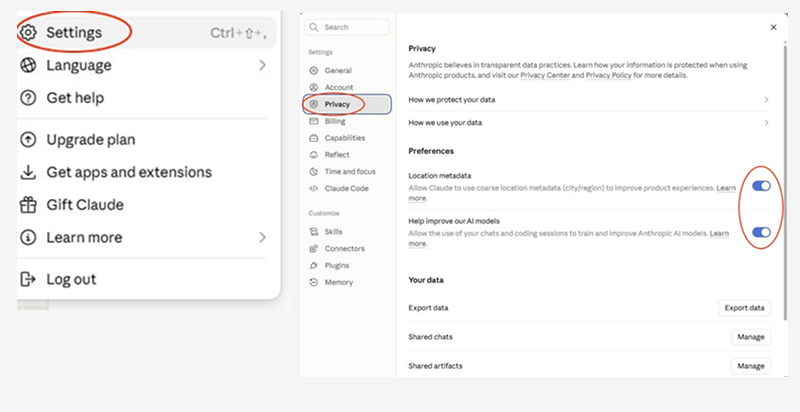Image resolution: width=800 pixels, height=412 pixels.
Task: Close the settings dialog with the X
Action: coord(773,28)
